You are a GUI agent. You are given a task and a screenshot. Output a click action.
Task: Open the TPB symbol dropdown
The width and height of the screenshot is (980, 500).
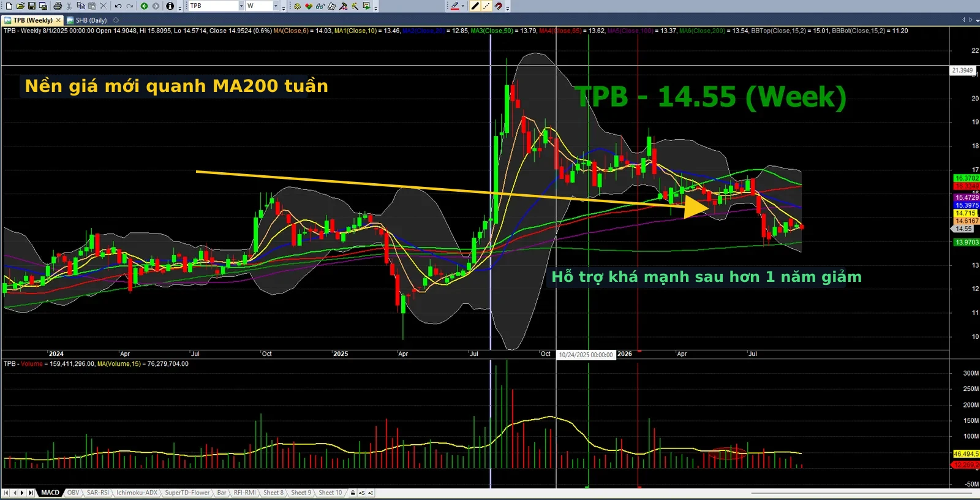[x=241, y=6]
